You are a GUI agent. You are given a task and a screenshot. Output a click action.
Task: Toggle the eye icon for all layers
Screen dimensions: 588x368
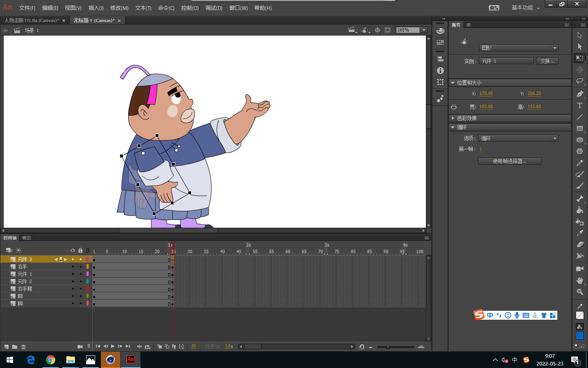coord(73,250)
